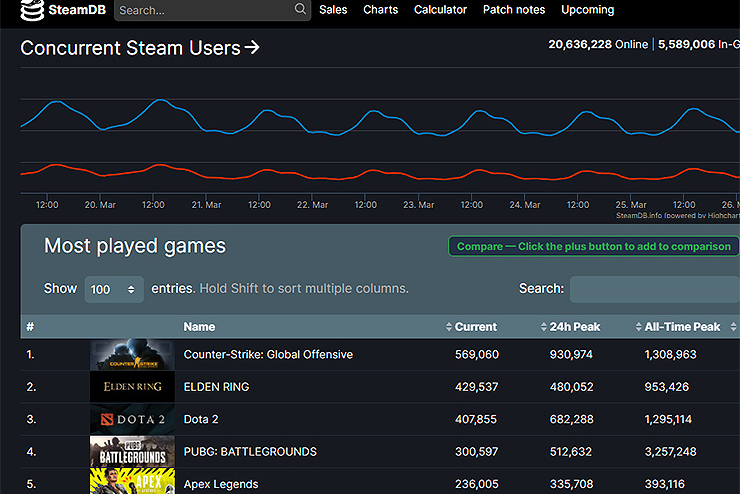
Task: Click the 5,589,006 In-Game figure
Action: (x=698, y=44)
